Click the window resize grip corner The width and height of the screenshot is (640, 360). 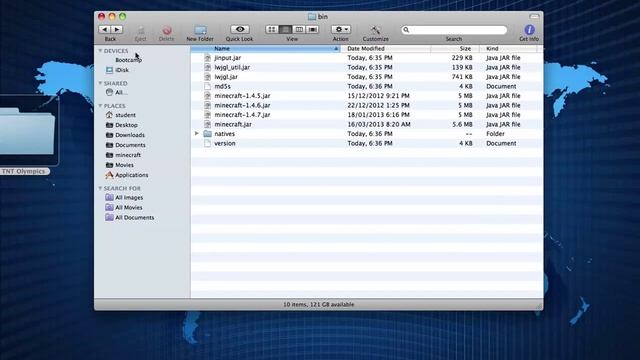tap(539, 305)
